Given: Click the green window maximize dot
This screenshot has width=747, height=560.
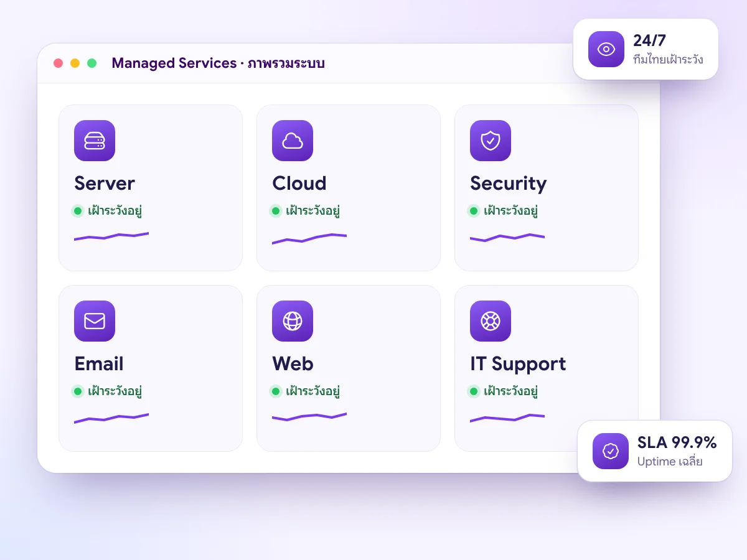Looking at the screenshot, I should click(x=92, y=63).
